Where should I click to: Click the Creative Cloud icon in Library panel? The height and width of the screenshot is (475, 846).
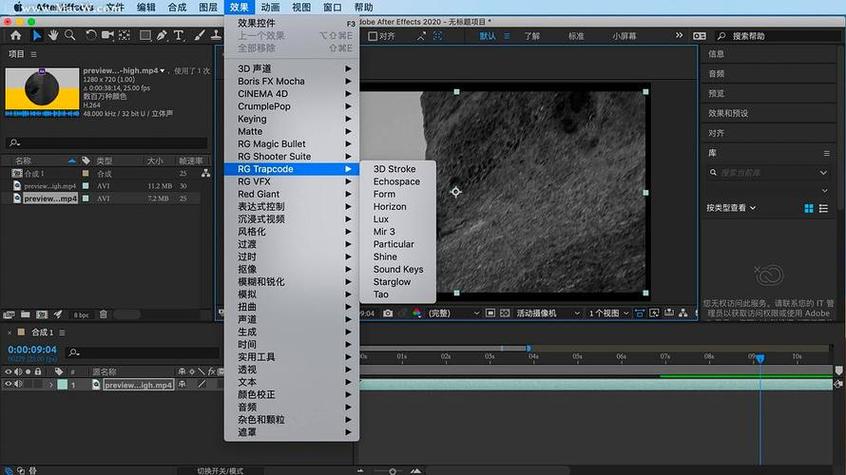(x=768, y=275)
